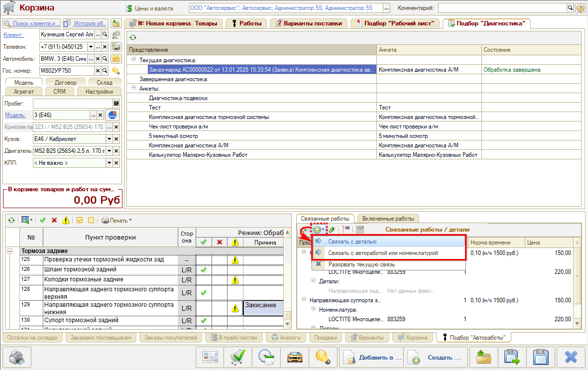
Task: Click the yellow car icon button
Action: tap(295, 358)
